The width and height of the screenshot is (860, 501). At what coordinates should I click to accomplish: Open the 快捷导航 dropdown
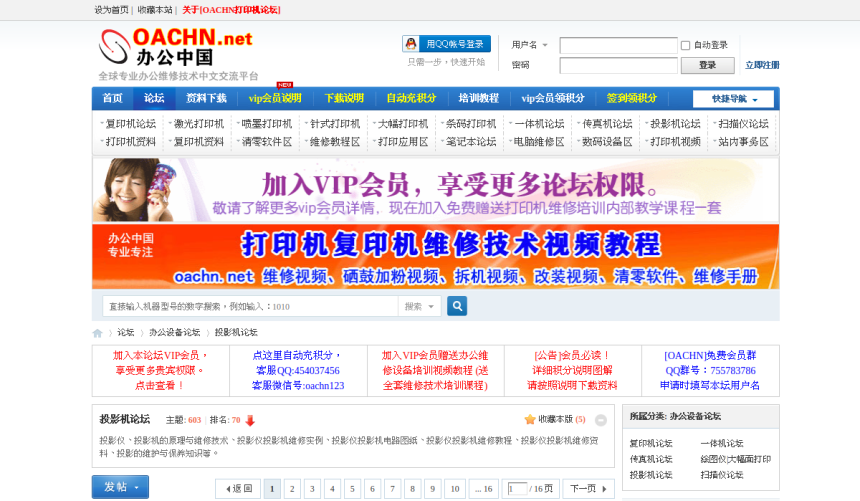pos(733,99)
